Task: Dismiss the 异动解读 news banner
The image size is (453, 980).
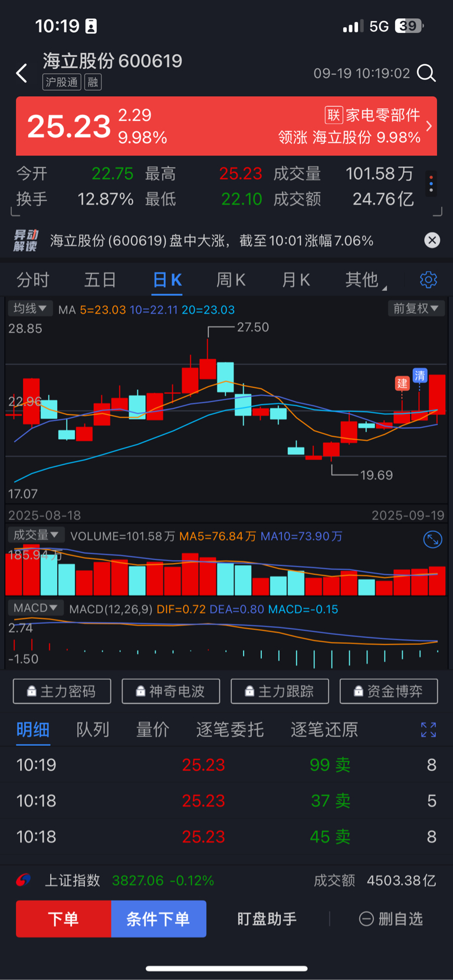Action: [x=432, y=240]
